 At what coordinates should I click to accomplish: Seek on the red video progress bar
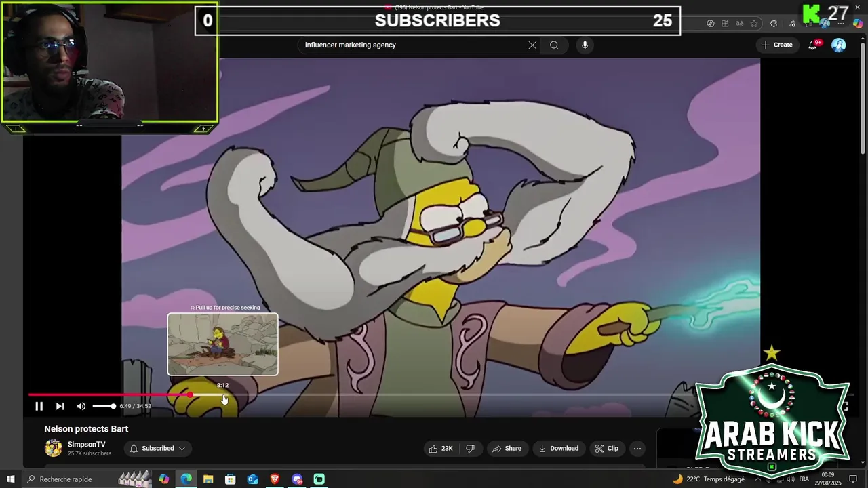point(108,394)
